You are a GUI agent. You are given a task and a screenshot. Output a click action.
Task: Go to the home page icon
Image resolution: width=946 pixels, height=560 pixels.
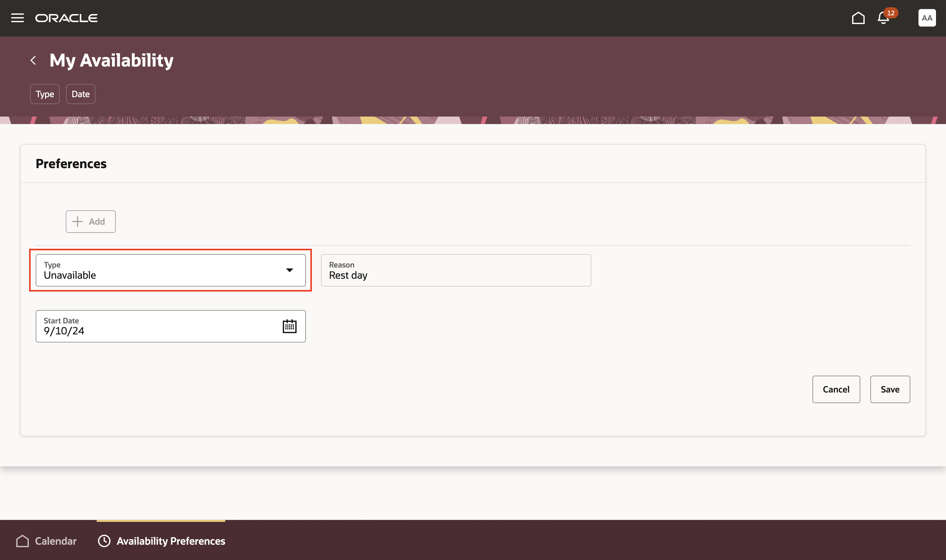(x=858, y=18)
